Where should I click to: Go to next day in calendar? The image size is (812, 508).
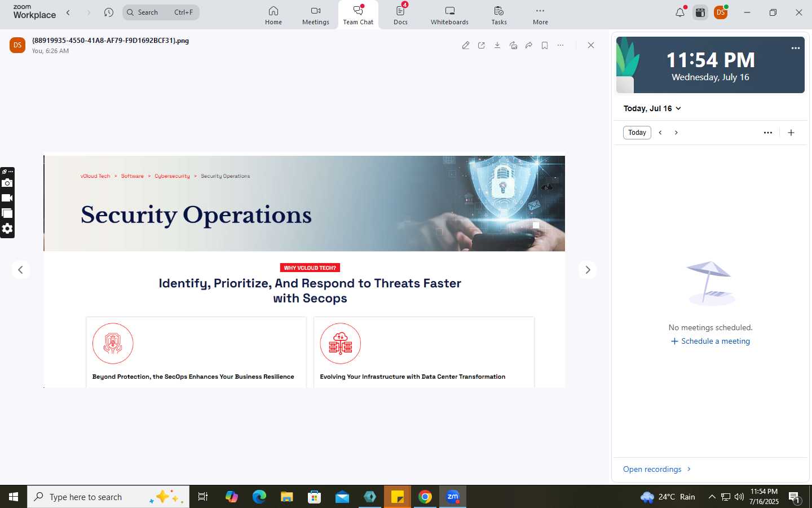click(676, 133)
